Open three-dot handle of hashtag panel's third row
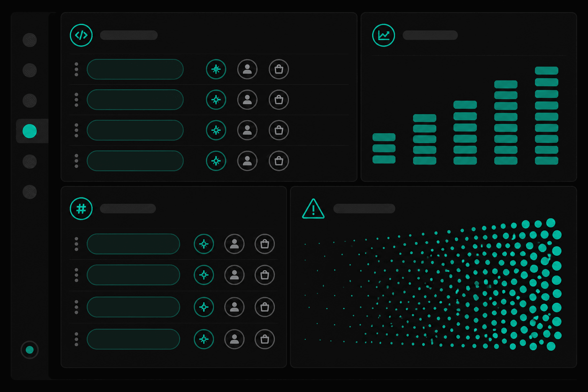Screen dimensions: 588x392 [x=77, y=307]
